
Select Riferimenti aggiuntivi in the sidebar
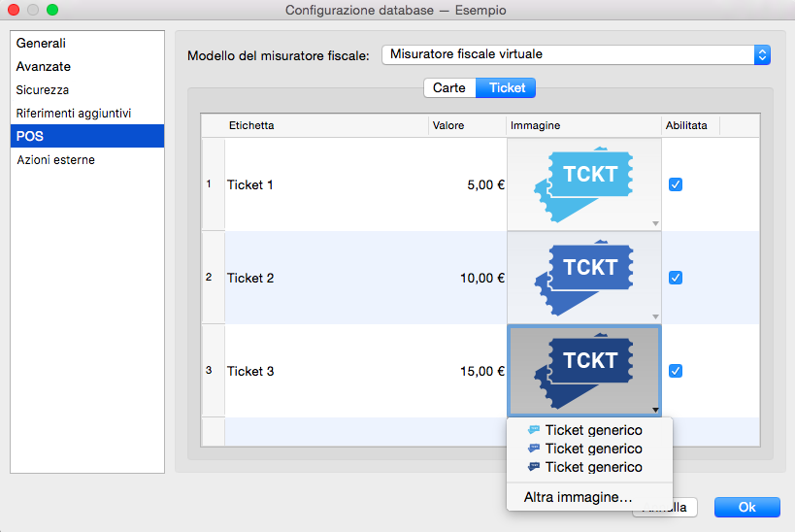click(x=73, y=114)
